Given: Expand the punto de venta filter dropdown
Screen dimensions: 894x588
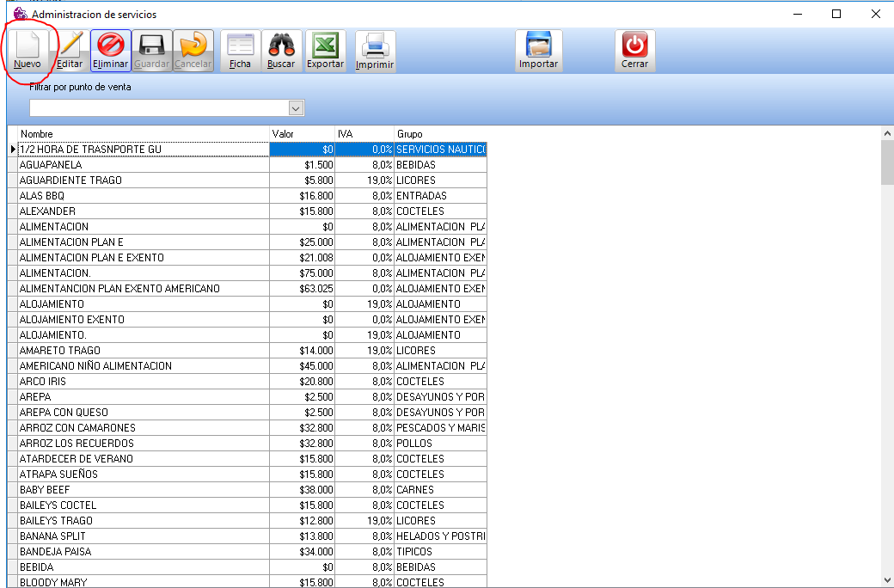Looking at the screenshot, I should pos(296,108).
